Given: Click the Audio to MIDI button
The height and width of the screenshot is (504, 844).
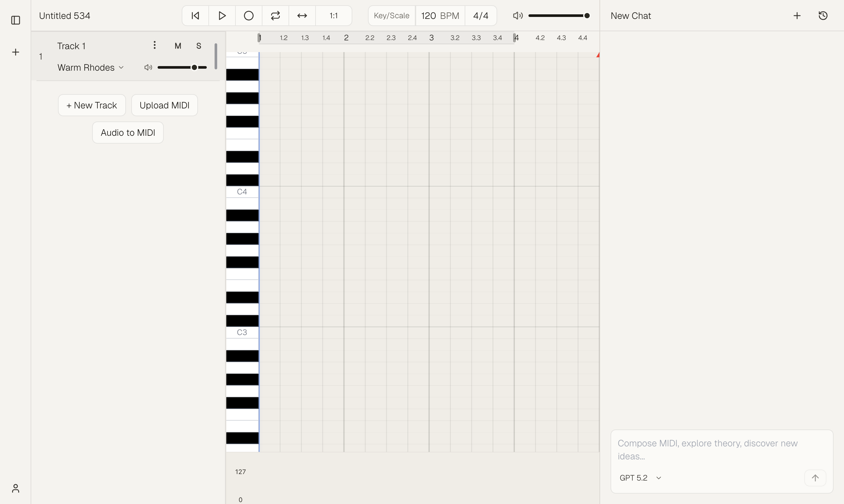Looking at the screenshot, I should pyautogui.click(x=128, y=133).
